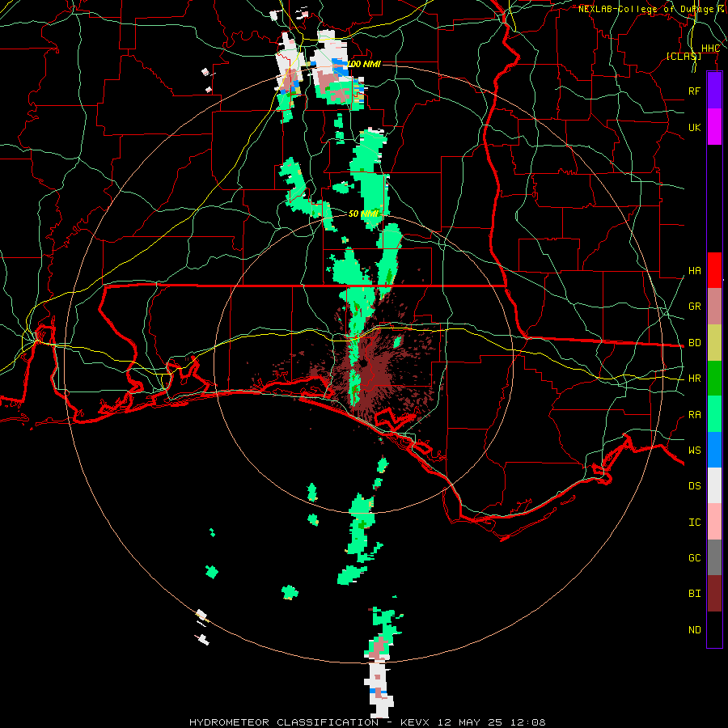
Task: Pick the HR dark green legend swatch
Action: pyautogui.click(x=714, y=379)
